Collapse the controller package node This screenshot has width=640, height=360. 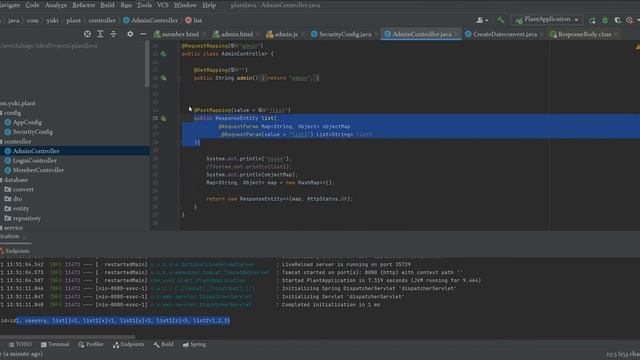pyautogui.click(x=17, y=142)
